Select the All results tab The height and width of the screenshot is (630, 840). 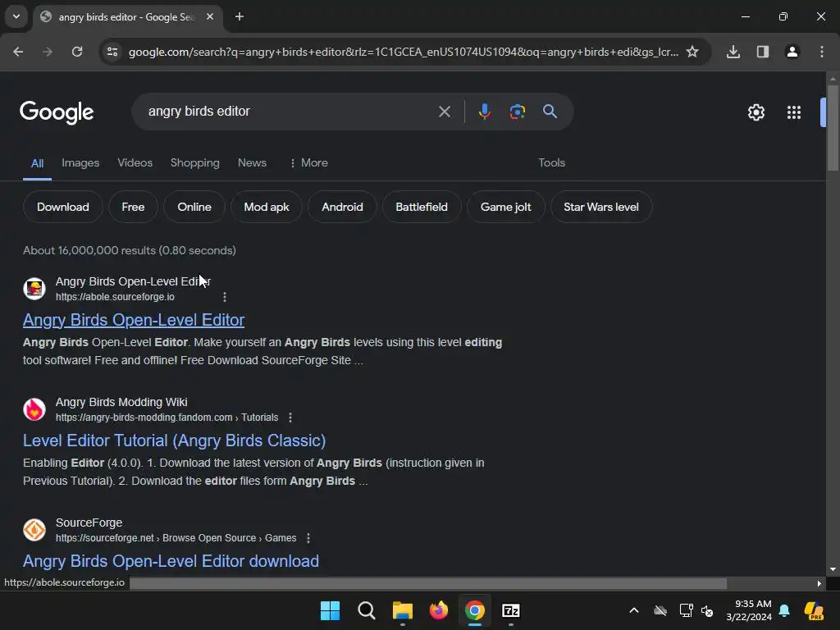point(37,163)
